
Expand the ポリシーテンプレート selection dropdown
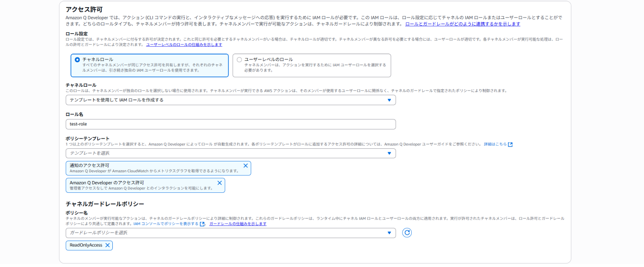[231, 153]
